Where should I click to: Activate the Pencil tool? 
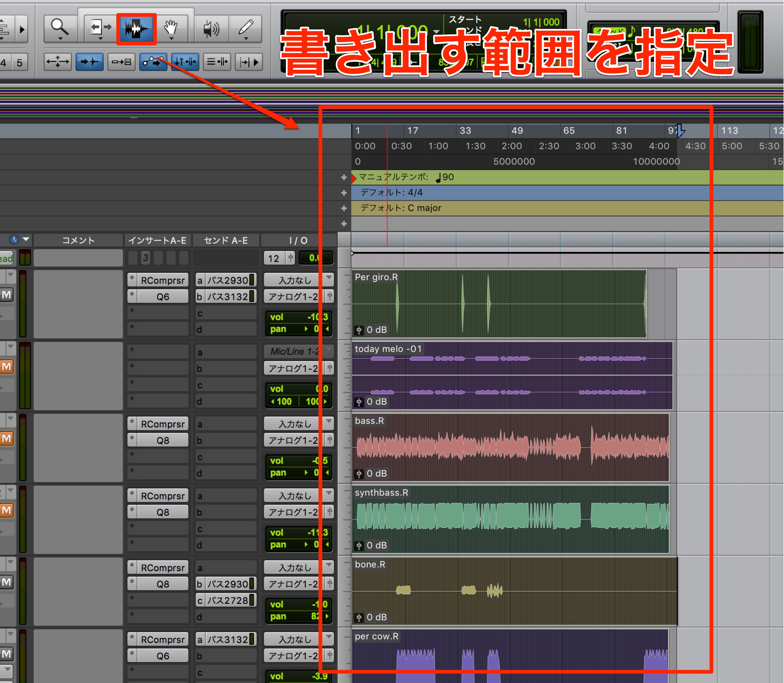click(246, 28)
